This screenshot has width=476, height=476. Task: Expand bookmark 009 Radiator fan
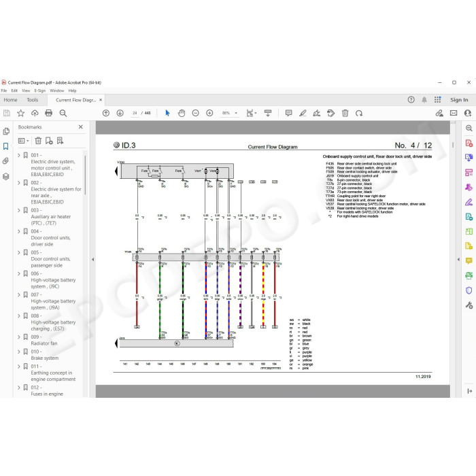tap(19, 337)
